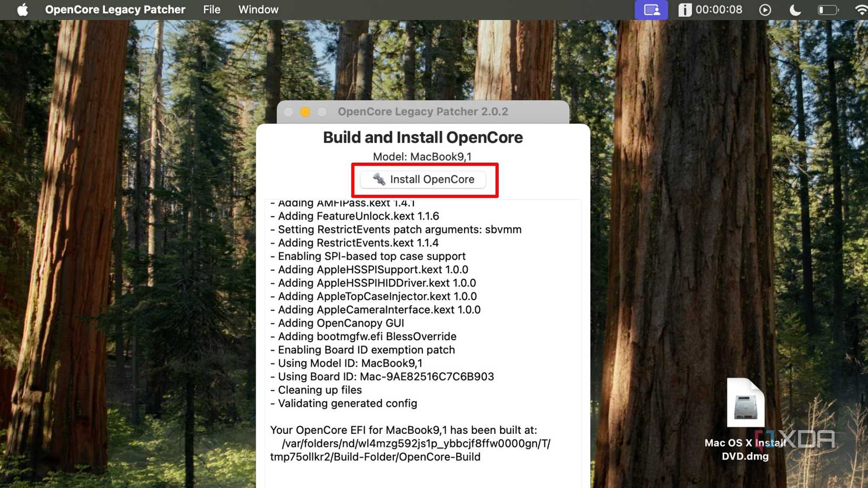This screenshot has height=488, width=868.
Task: Click the /var/folders build path text
Action: pyautogui.click(x=410, y=450)
